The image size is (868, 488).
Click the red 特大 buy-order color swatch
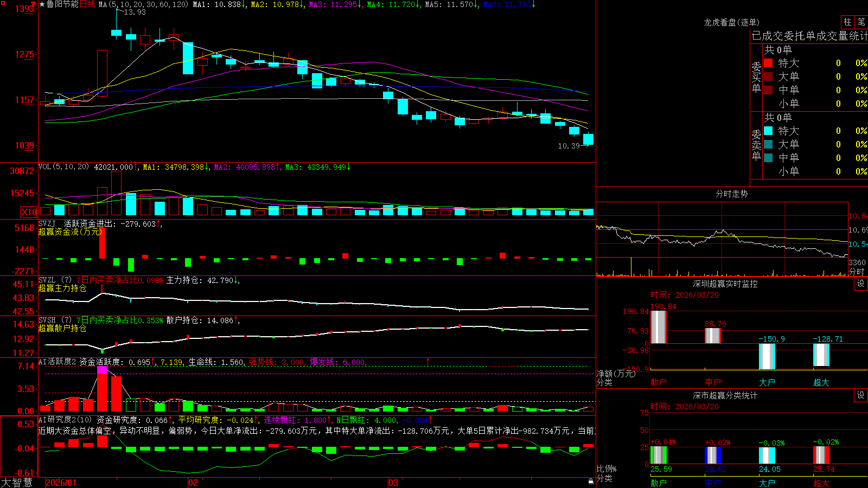[x=768, y=63]
